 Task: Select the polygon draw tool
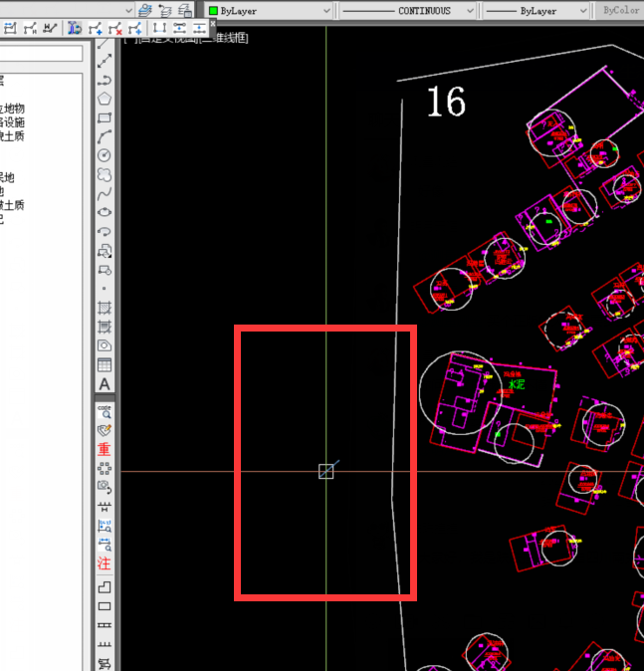(105, 99)
